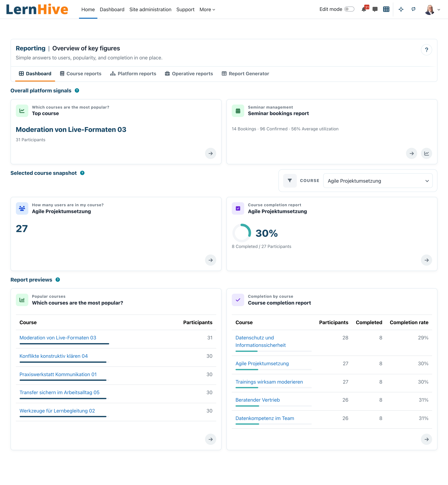
Task: Open the help question mark button
Action: (x=426, y=50)
